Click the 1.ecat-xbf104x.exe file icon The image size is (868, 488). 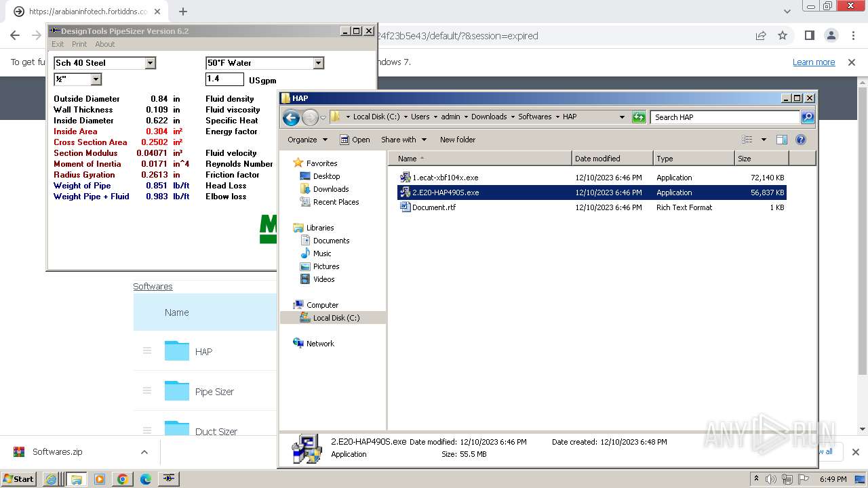[x=405, y=178]
